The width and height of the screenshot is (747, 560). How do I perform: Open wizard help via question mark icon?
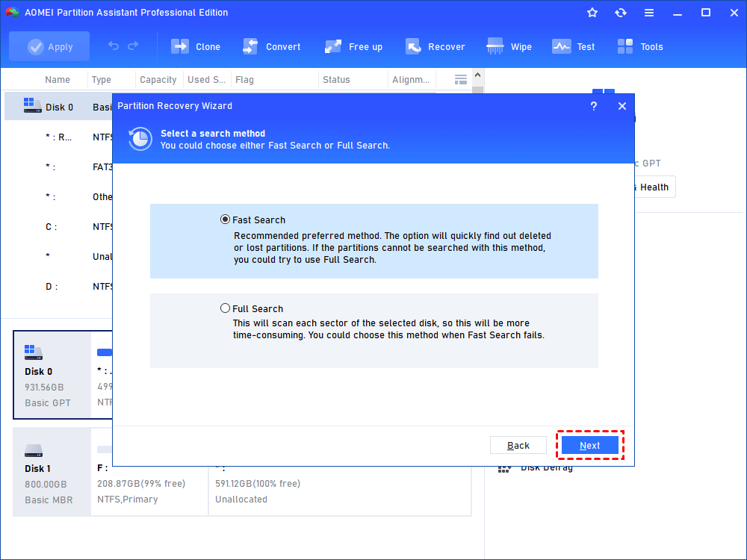click(593, 106)
